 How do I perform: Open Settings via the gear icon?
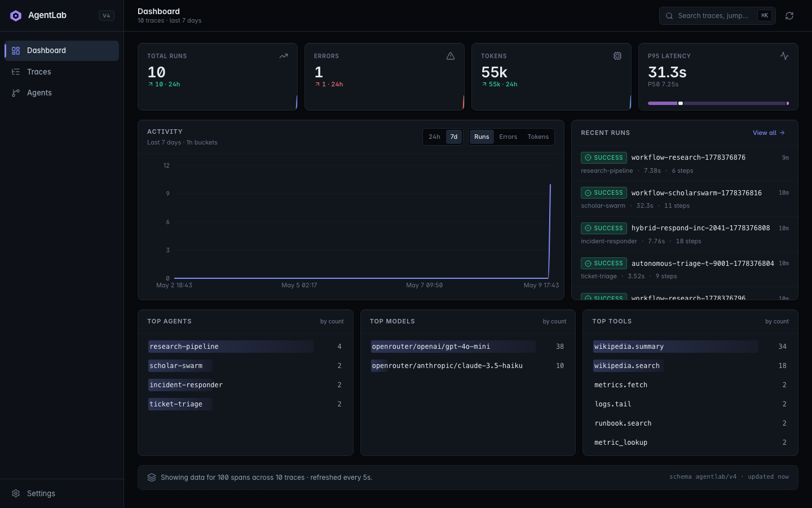tap(16, 493)
